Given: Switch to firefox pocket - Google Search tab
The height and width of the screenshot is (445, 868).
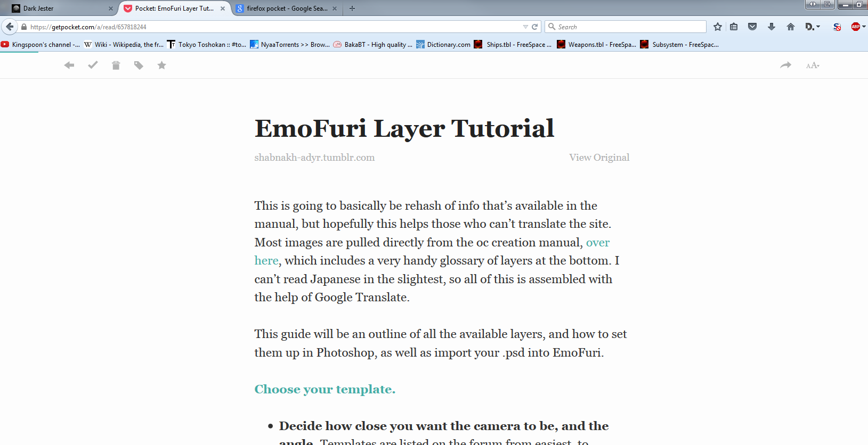Looking at the screenshot, I should (x=287, y=9).
